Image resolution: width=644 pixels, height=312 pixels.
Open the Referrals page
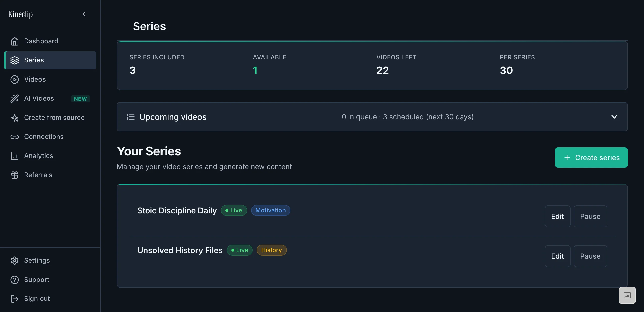click(x=50, y=175)
